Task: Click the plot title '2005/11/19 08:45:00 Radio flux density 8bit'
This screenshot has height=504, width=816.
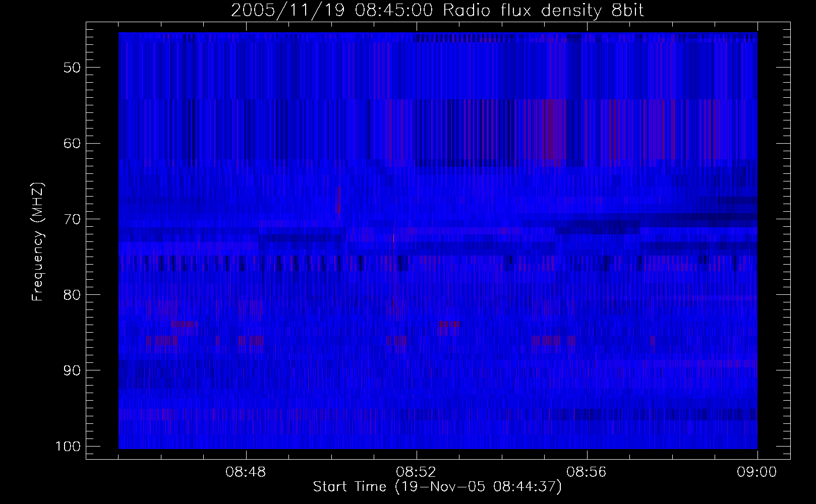Action: pos(437,11)
